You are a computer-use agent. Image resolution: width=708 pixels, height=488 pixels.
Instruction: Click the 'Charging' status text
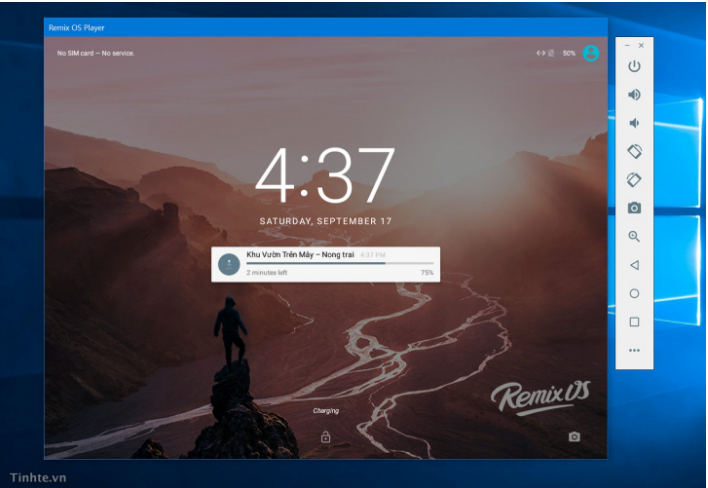point(326,411)
